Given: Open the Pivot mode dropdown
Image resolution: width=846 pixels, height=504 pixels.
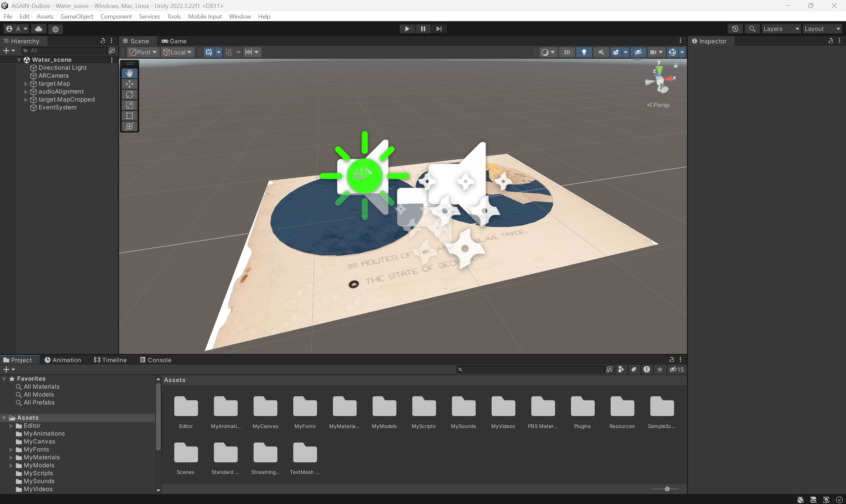Looking at the screenshot, I should 143,52.
